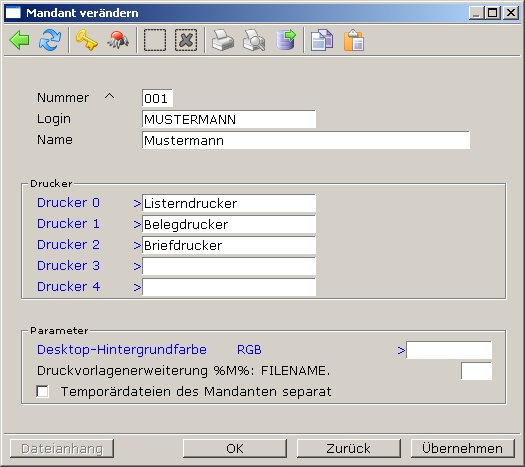Viewport: 525px width, 467px height.
Task: Focus the Briefdrucker input field
Action: 229,245
